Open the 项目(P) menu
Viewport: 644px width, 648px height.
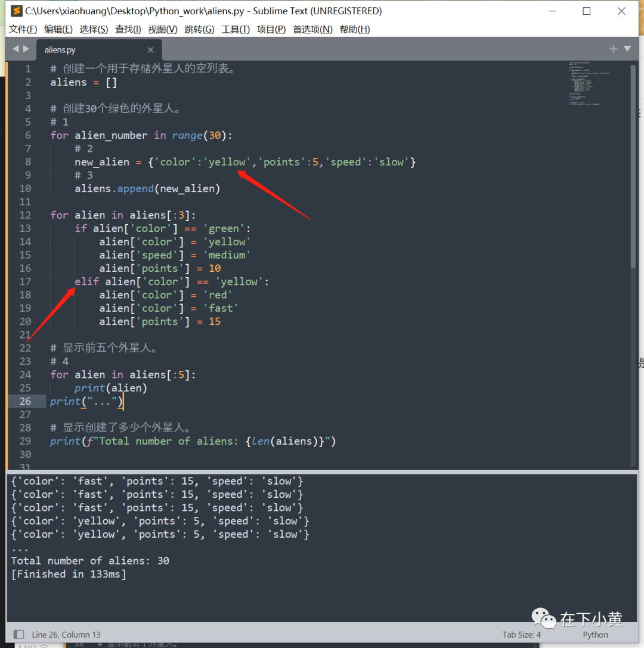[271, 29]
